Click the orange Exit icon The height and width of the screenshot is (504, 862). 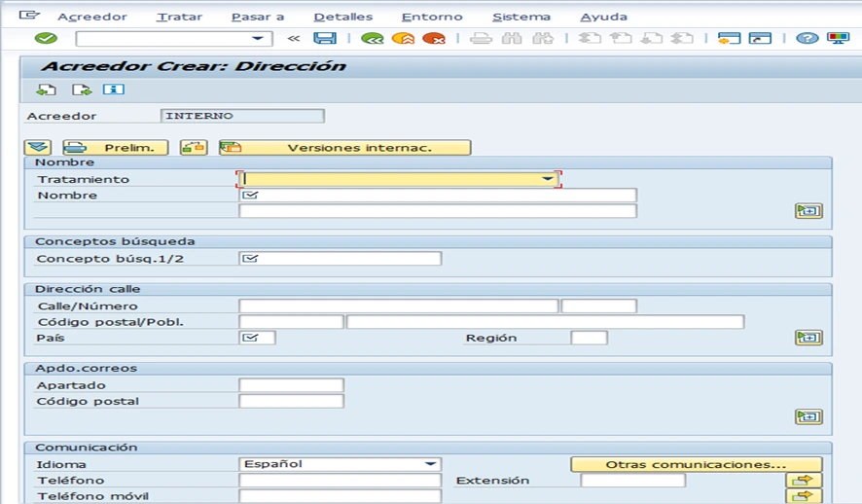click(403, 39)
